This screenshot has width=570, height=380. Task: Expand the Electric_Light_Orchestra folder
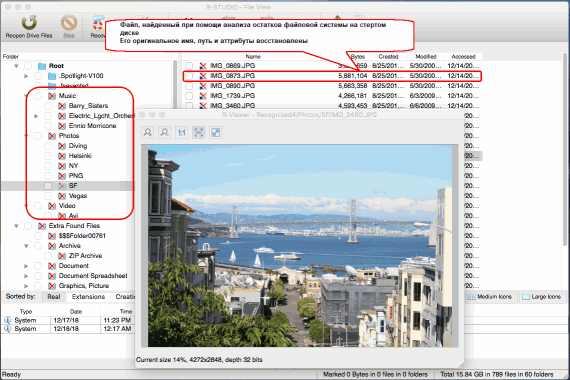(x=36, y=116)
